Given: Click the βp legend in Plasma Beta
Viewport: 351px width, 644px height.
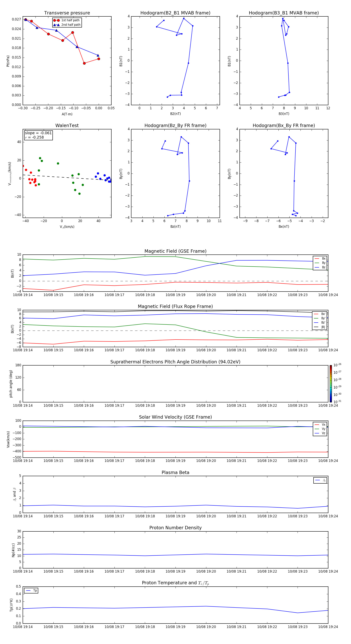Looking at the screenshot, I should click(x=320, y=480).
